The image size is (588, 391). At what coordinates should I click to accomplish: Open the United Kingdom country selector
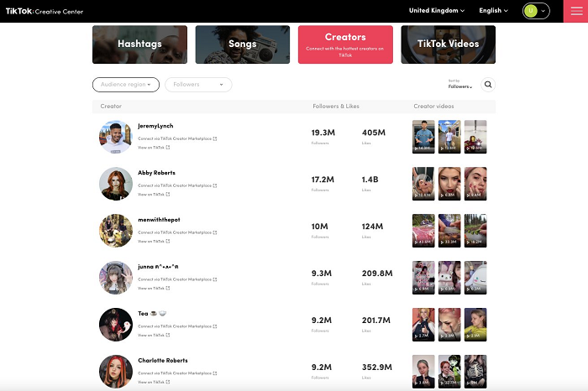[437, 10]
